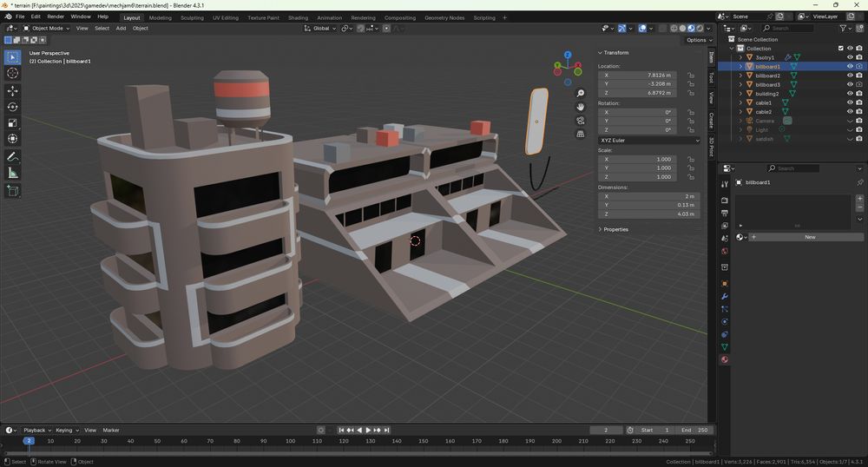Jump to the end frame button

pos(387,430)
